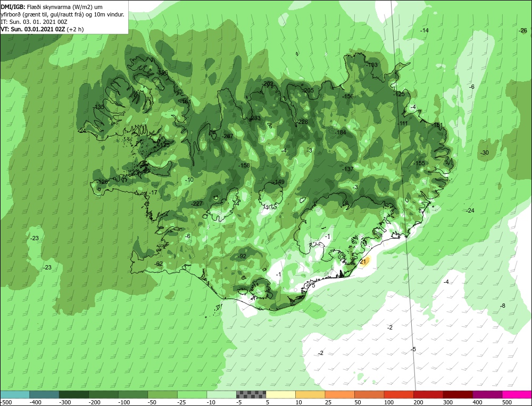Click the map value -137
Screen dimensions: 532x406
348,169
